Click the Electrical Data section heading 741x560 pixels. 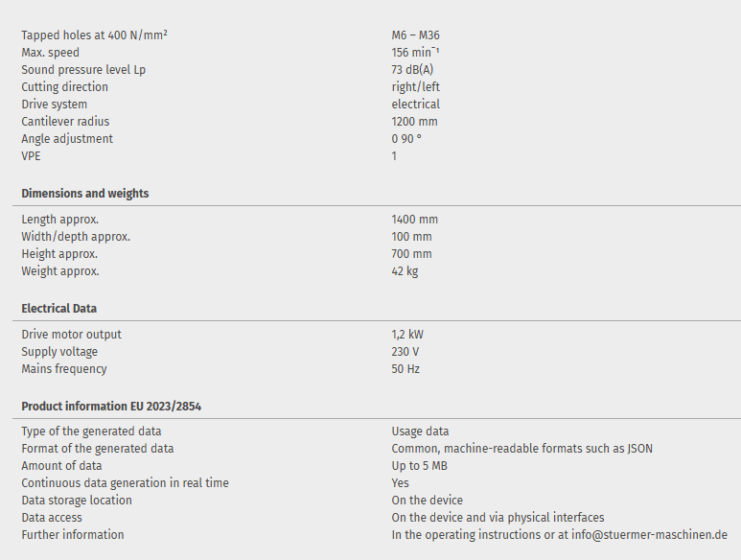(x=59, y=309)
